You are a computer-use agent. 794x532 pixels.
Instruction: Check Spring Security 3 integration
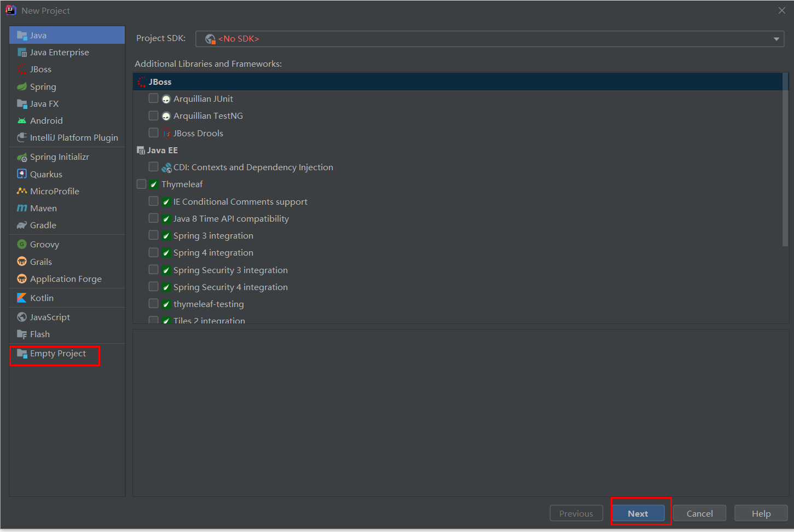(x=153, y=270)
